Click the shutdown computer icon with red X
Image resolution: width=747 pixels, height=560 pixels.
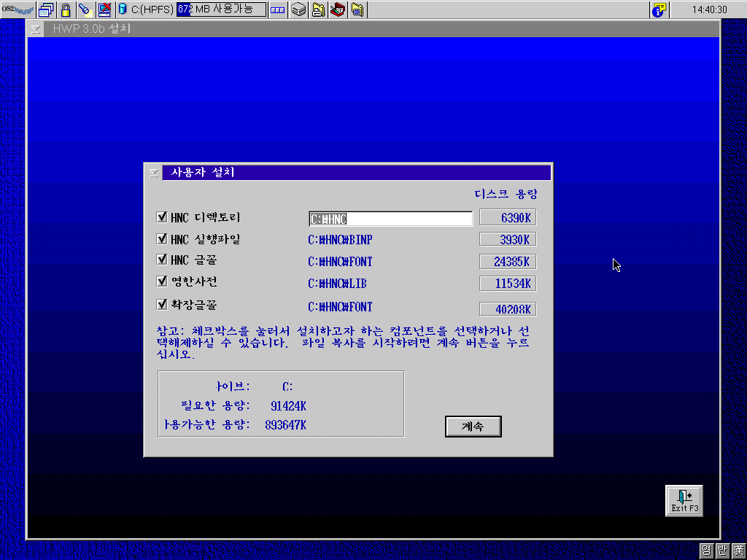pos(104,9)
